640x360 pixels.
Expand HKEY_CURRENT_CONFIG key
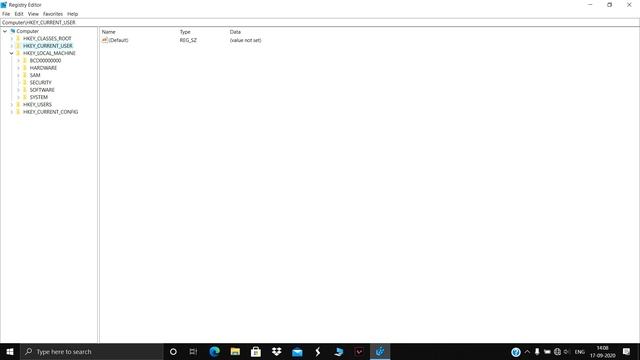[x=11, y=112]
